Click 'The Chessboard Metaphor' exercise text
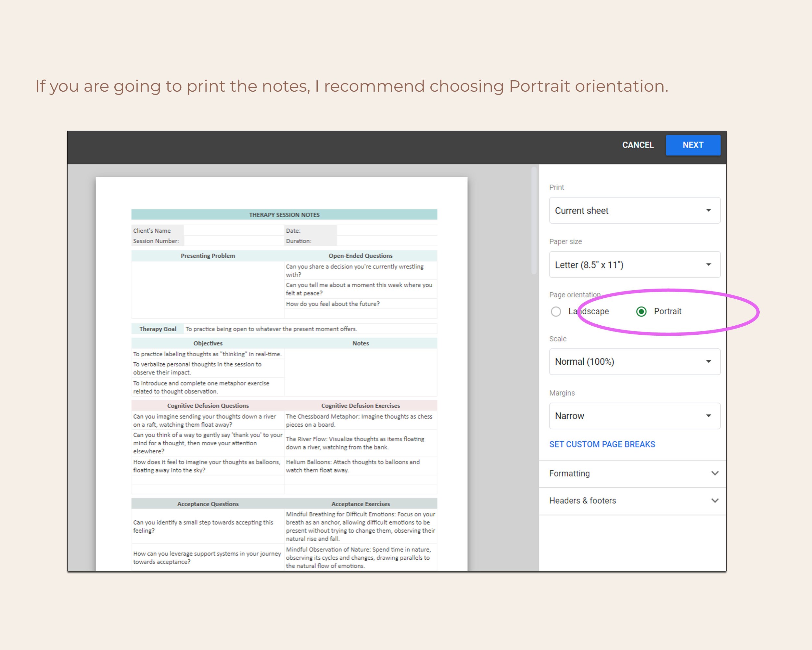 [359, 421]
